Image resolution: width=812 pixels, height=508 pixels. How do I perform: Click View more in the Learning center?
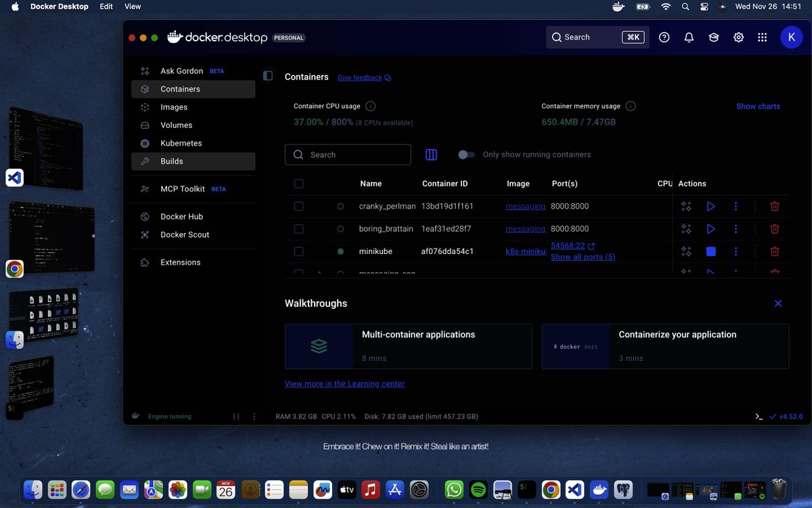pos(344,383)
